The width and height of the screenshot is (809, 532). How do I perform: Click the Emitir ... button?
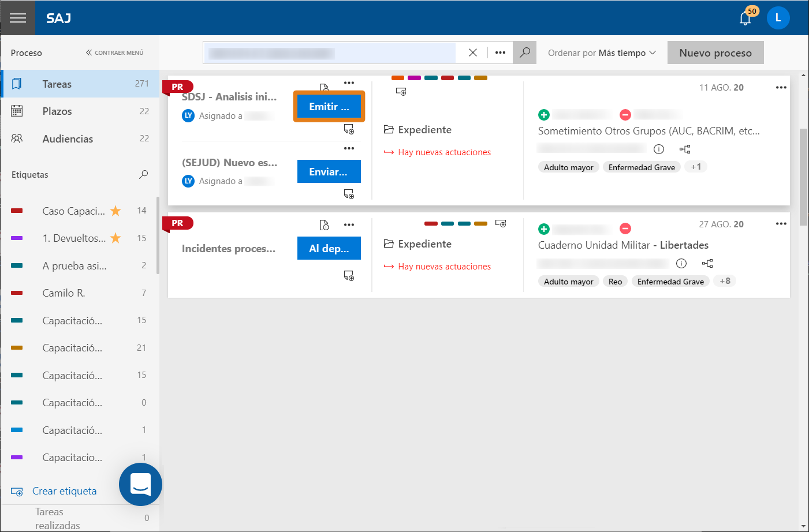coord(329,107)
